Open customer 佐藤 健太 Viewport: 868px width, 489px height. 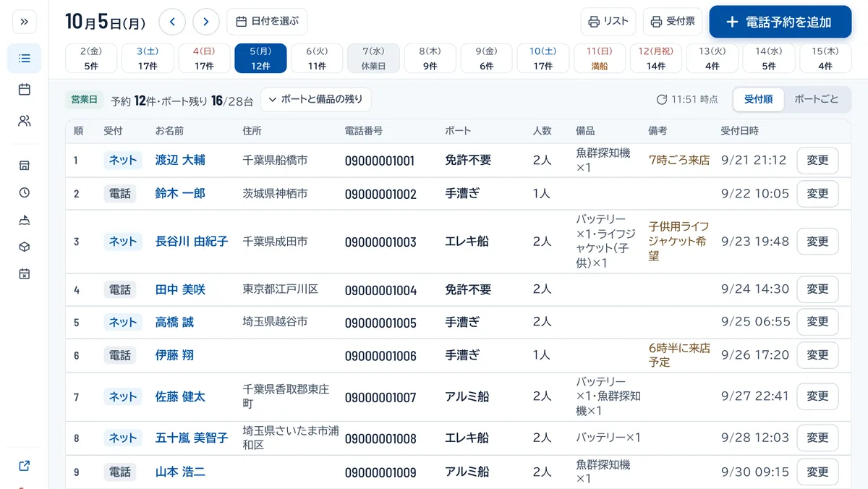point(180,396)
